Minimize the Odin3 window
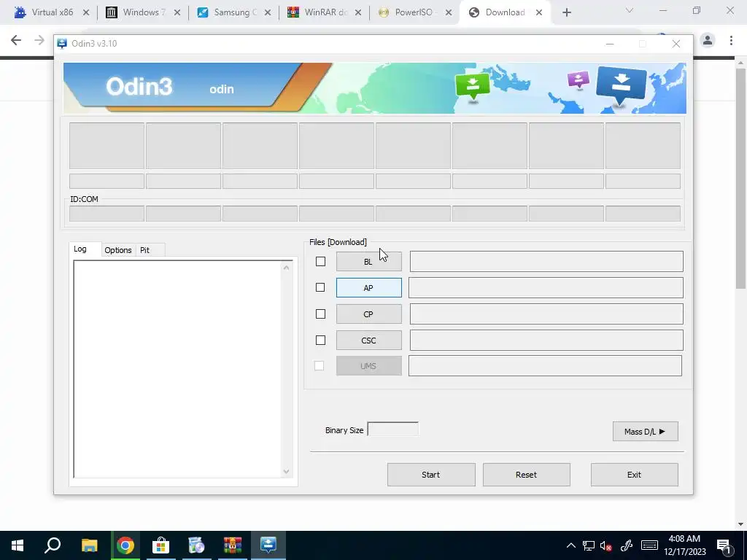Image resolution: width=747 pixels, height=560 pixels. (610, 44)
